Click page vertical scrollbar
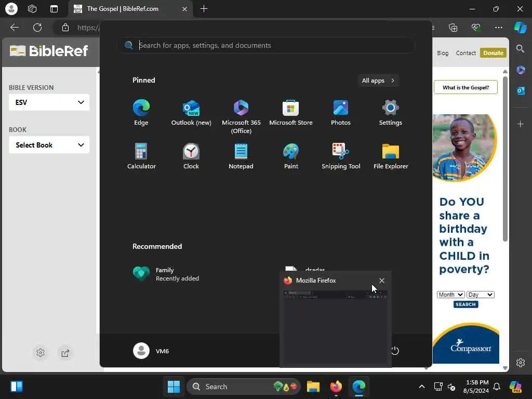The height and width of the screenshot is (399, 532). (x=505, y=159)
